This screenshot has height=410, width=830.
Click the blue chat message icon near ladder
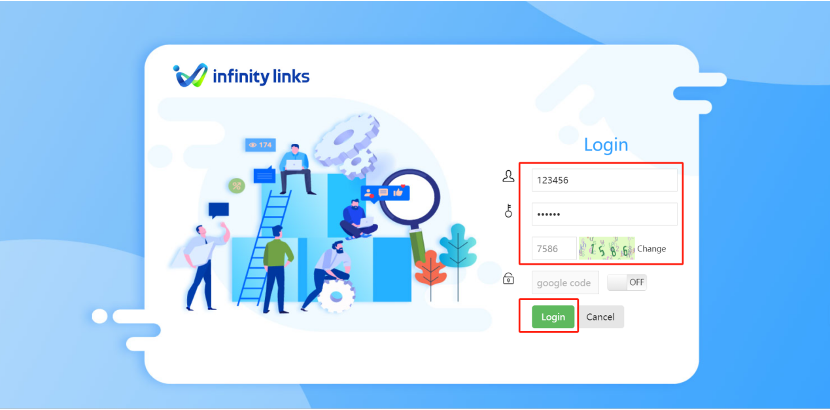click(x=264, y=175)
